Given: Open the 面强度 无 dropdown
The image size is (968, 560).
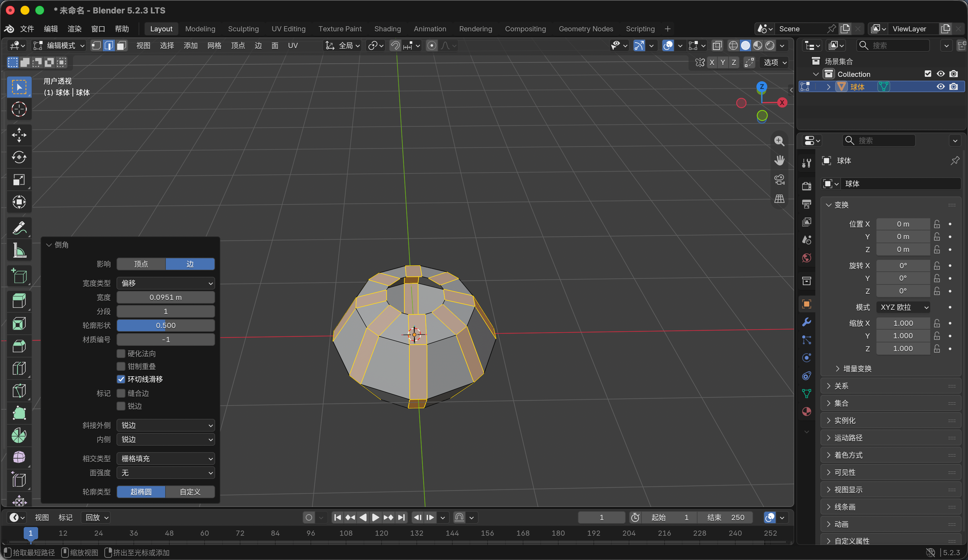Looking at the screenshot, I should pos(165,473).
